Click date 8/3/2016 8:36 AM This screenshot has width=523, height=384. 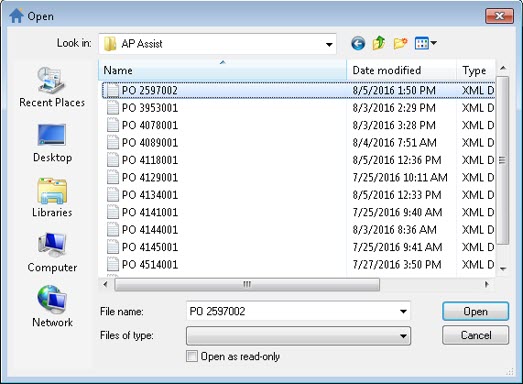click(394, 230)
